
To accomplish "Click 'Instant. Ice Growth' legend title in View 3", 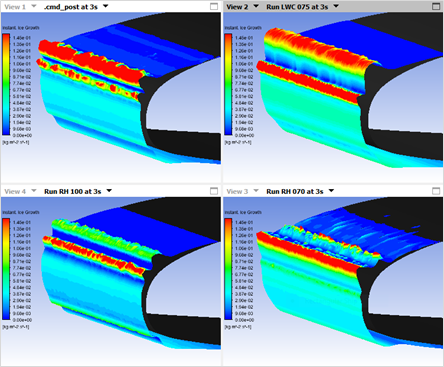I will [243, 212].
